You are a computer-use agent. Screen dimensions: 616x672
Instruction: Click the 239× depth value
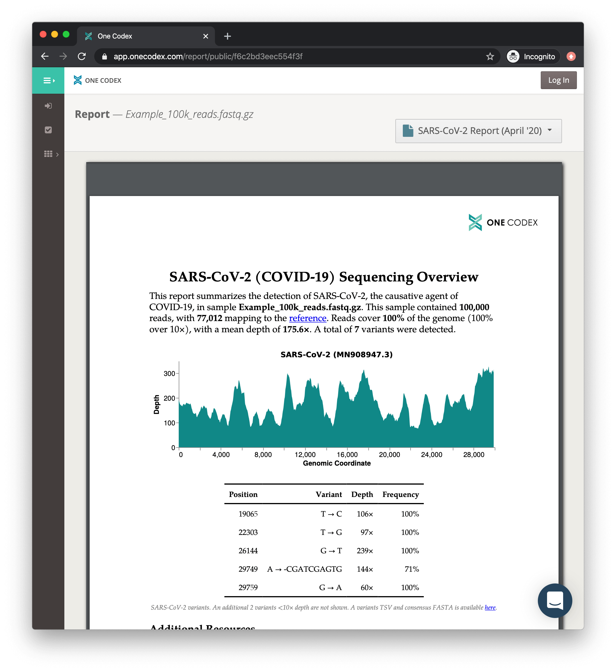click(365, 551)
